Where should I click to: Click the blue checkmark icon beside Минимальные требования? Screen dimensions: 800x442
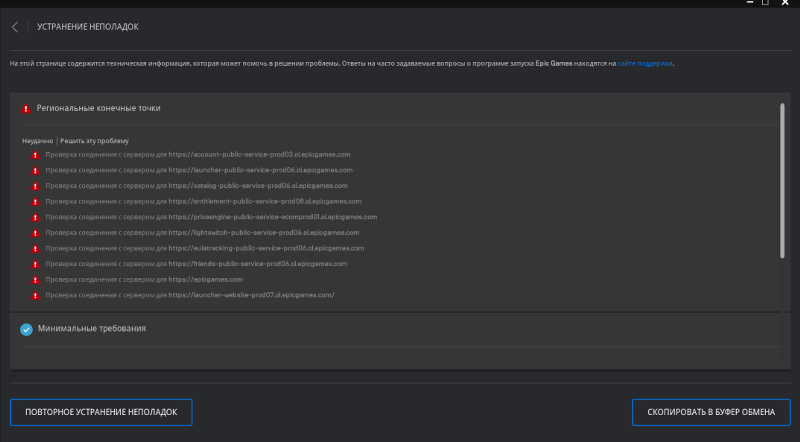26,329
